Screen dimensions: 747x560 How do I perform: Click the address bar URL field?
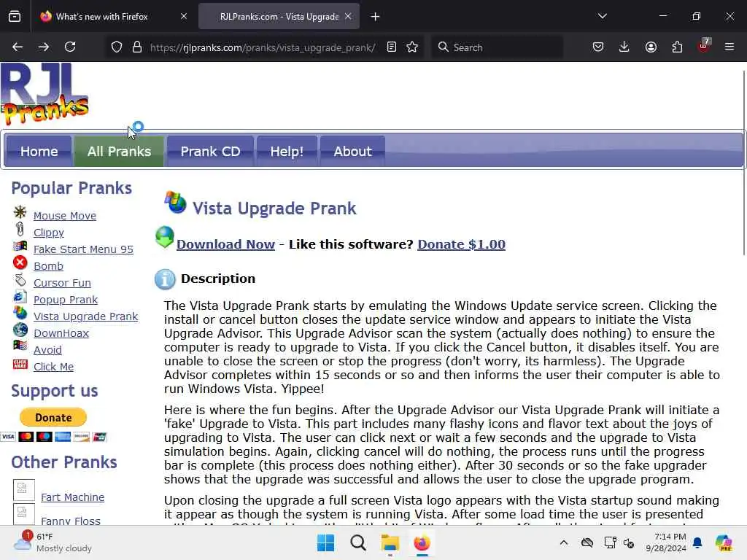tap(263, 47)
